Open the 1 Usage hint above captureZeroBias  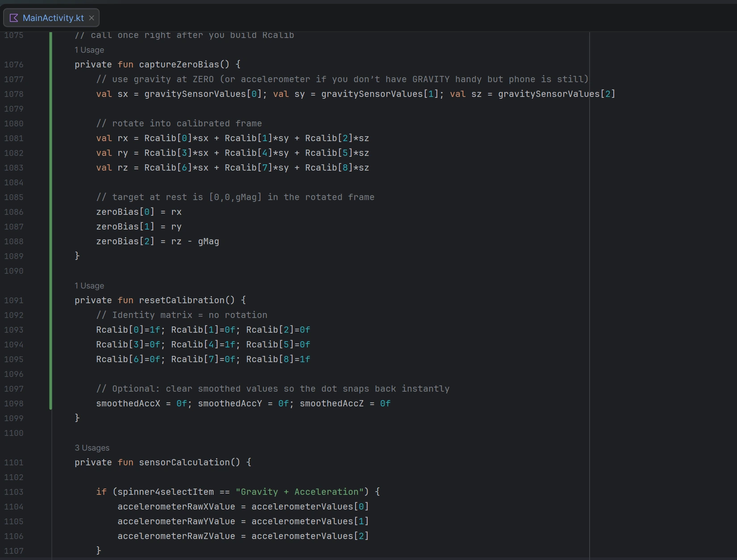[89, 50]
